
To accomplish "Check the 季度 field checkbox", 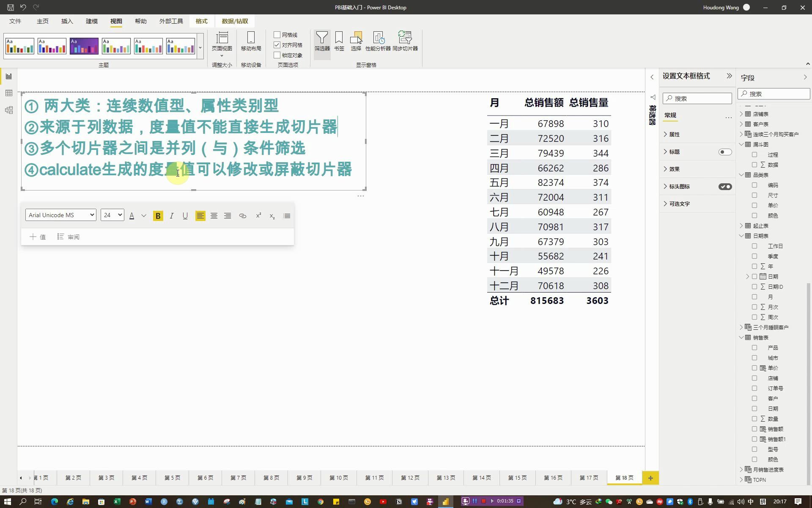I will pos(754,256).
